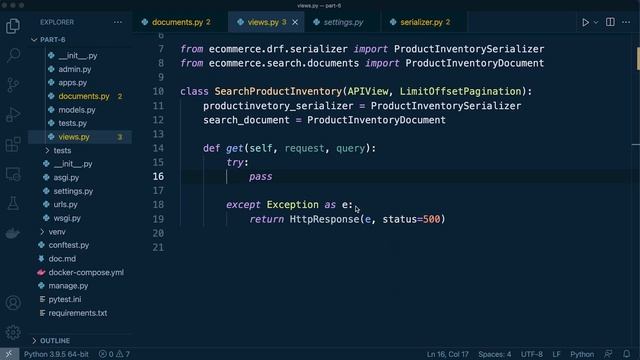The height and width of the screenshot is (360, 640).
Task: Run Python file with play button
Action: coord(585,22)
